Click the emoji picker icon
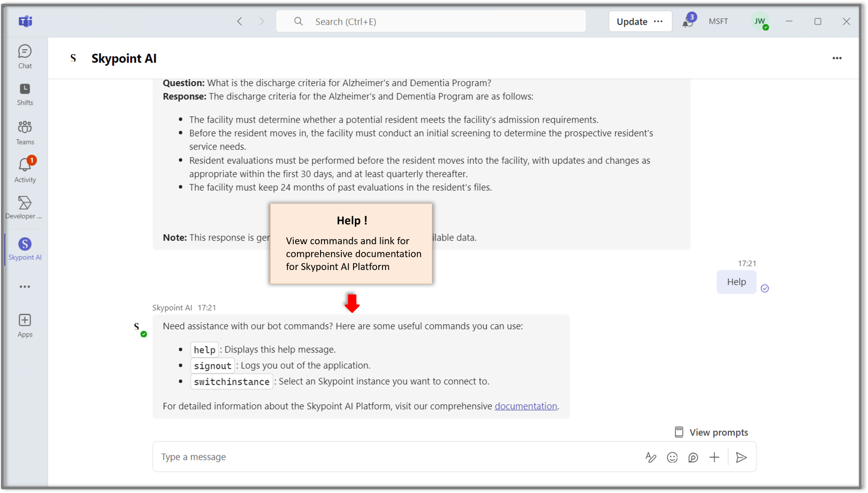 (x=672, y=457)
